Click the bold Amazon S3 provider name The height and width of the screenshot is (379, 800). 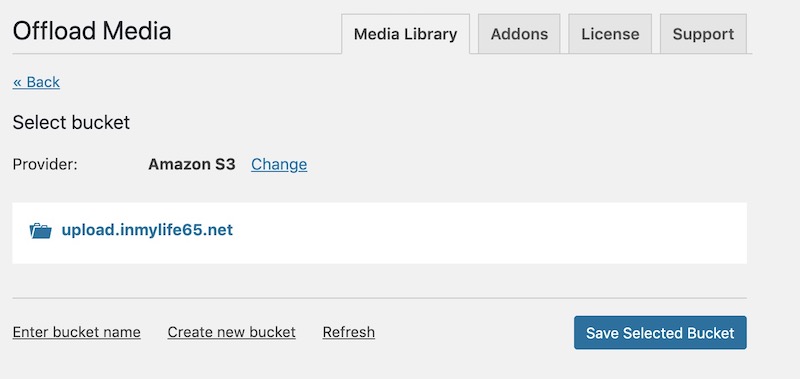(x=192, y=164)
